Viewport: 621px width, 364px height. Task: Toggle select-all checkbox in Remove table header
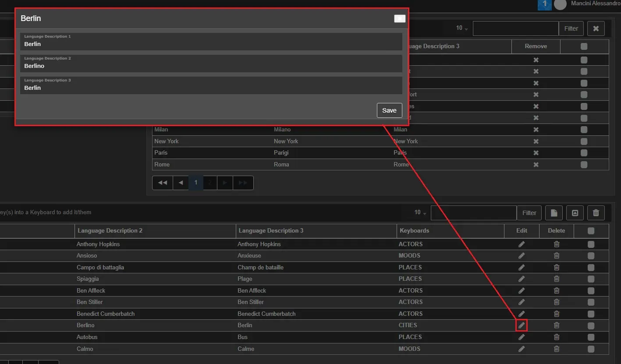point(584,46)
